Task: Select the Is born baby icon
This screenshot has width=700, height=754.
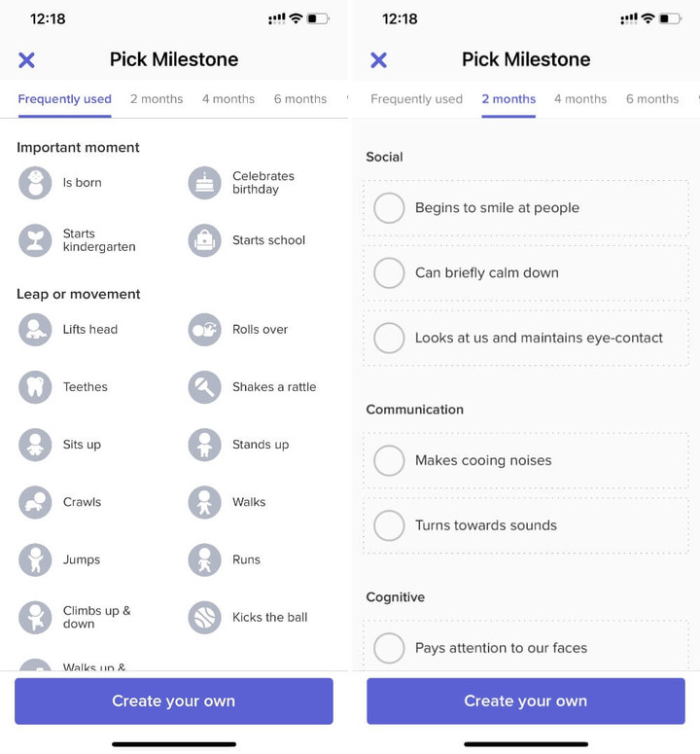Action: pyautogui.click(x=35, y=183)
